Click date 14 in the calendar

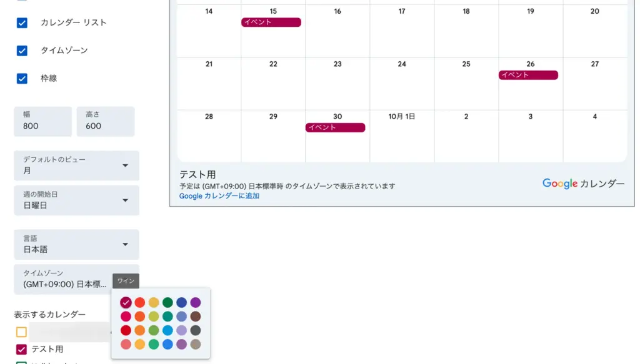[x=209, y=11]
